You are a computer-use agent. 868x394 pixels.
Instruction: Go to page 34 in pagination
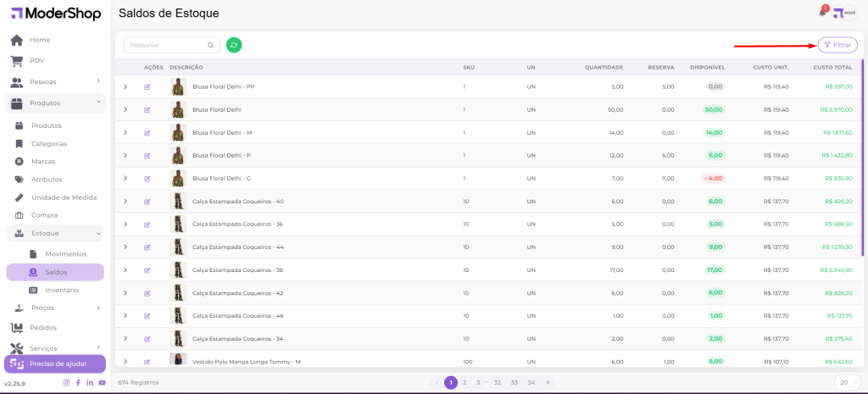click(x=531, y=382)
